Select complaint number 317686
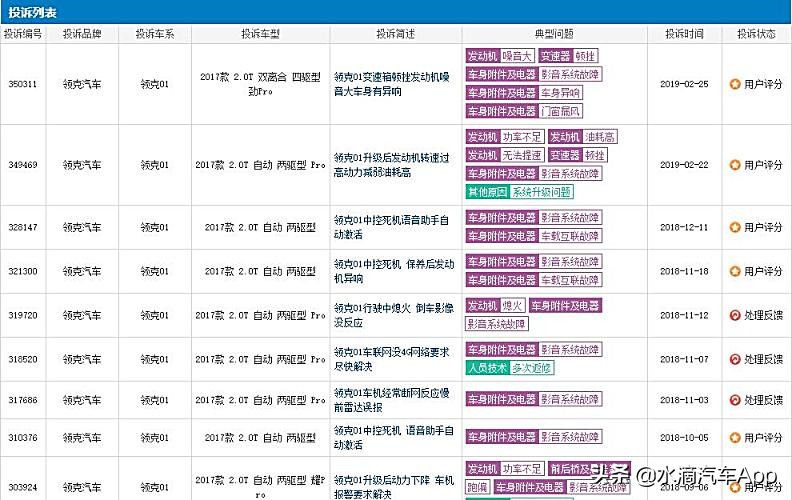The image size is (792, 500). pos(23,400)
